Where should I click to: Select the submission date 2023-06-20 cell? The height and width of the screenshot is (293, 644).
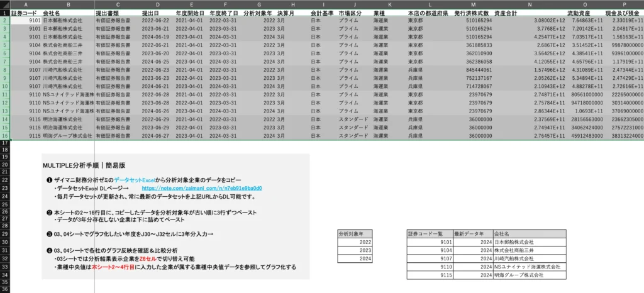[157, 53]
